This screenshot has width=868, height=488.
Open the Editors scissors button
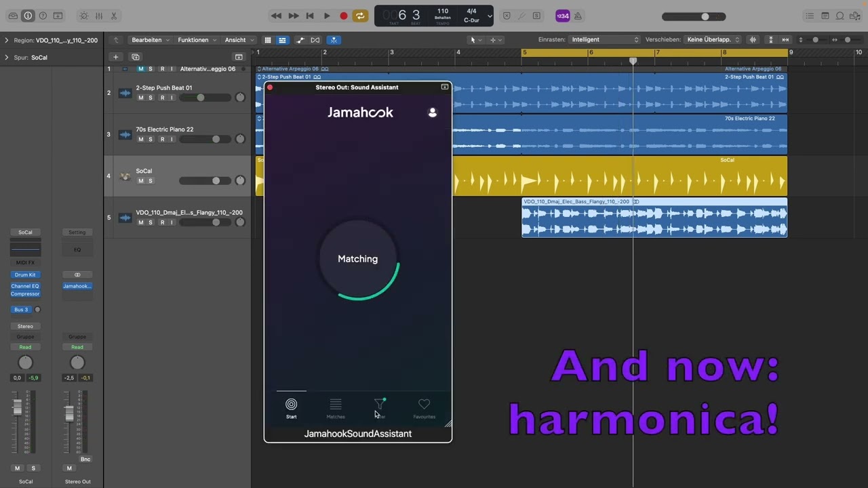tap(113, 16)
